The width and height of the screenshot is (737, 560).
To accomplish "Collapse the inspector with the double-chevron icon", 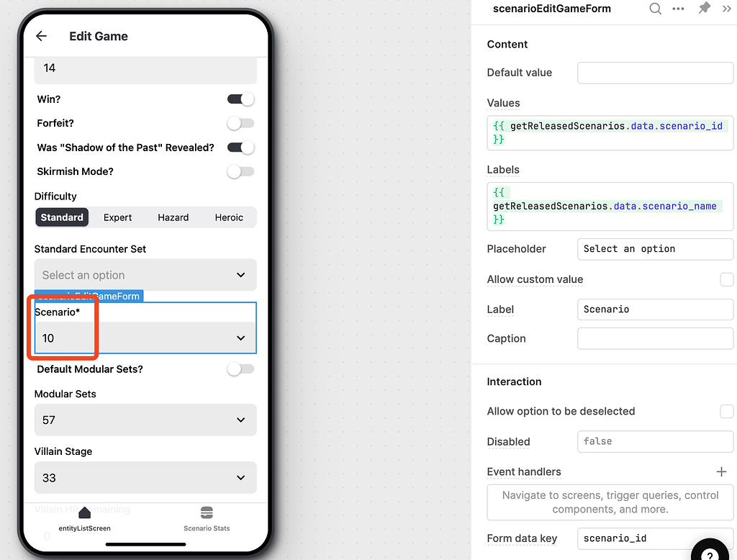I will tap(728, 9).
